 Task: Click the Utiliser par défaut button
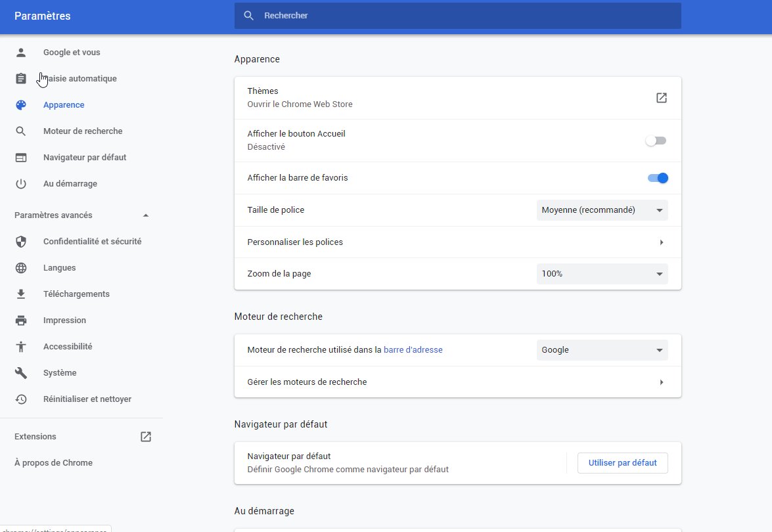[x=622, y=463]
